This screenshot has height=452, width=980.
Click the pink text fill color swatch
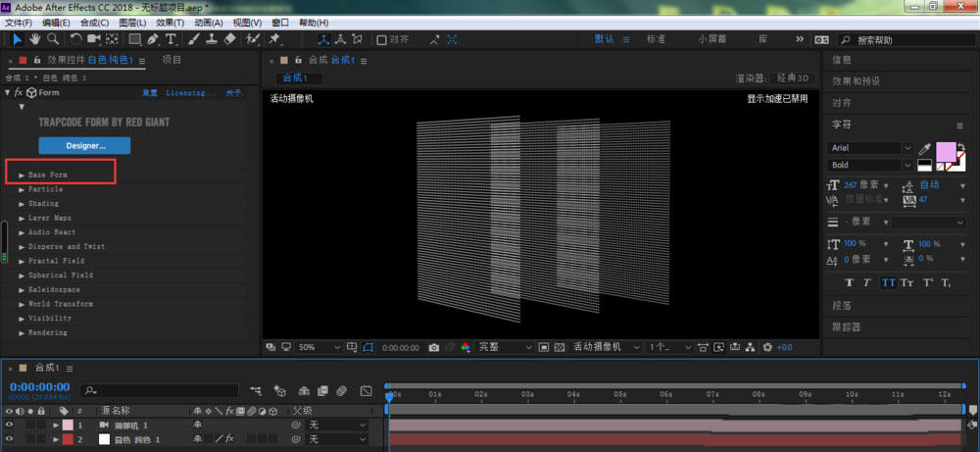pos(945,152)
